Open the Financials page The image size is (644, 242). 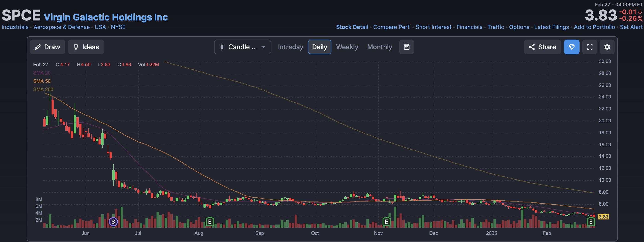[469, 27]
